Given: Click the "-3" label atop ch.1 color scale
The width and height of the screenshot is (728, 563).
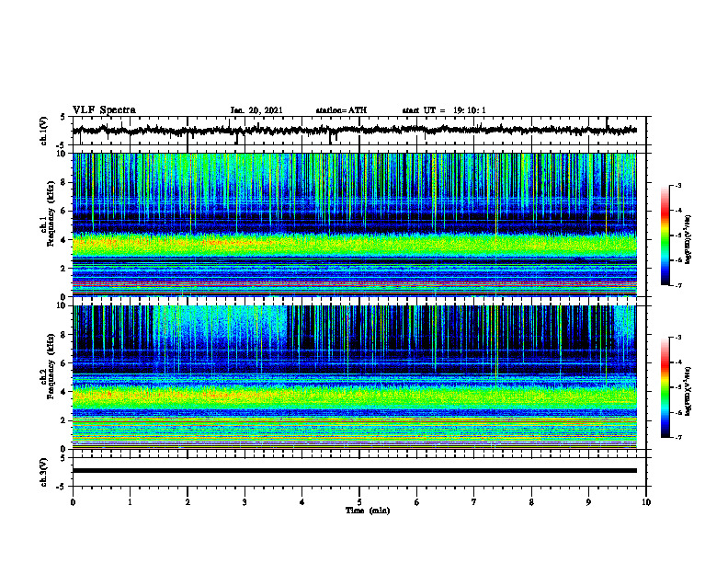Looking at the screenshot, I should tap(677, 185).
